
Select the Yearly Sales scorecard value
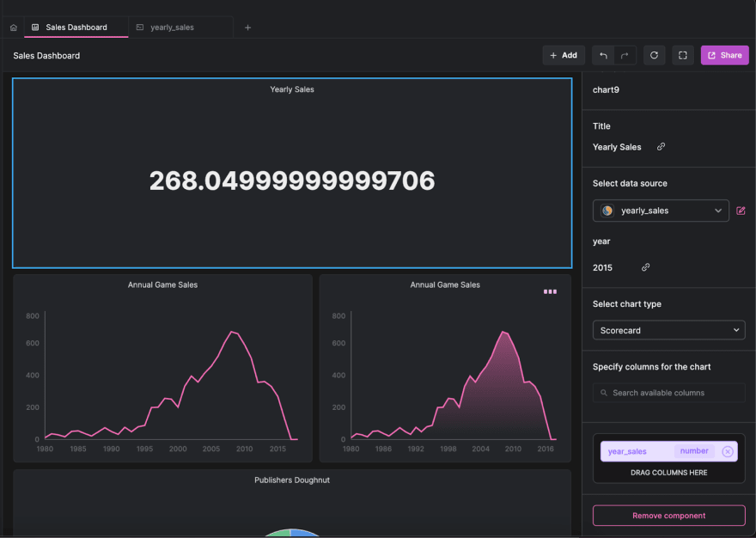click(x=292, y=181)
